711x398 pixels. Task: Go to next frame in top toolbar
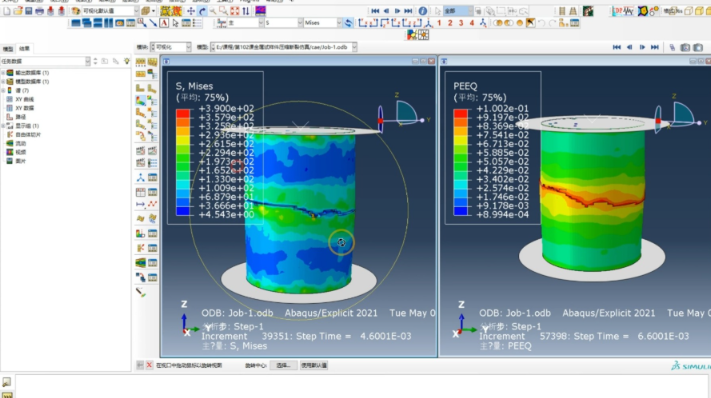coord(397,11)
